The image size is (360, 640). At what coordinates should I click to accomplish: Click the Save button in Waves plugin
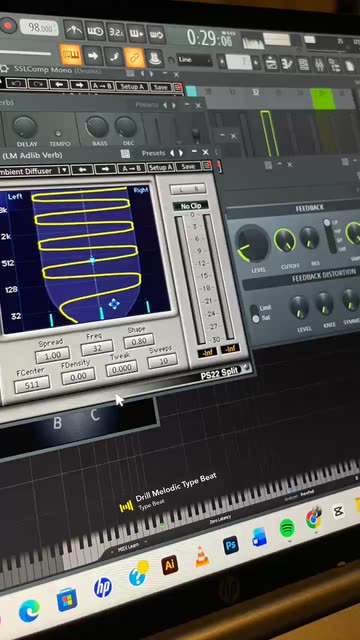188,166
